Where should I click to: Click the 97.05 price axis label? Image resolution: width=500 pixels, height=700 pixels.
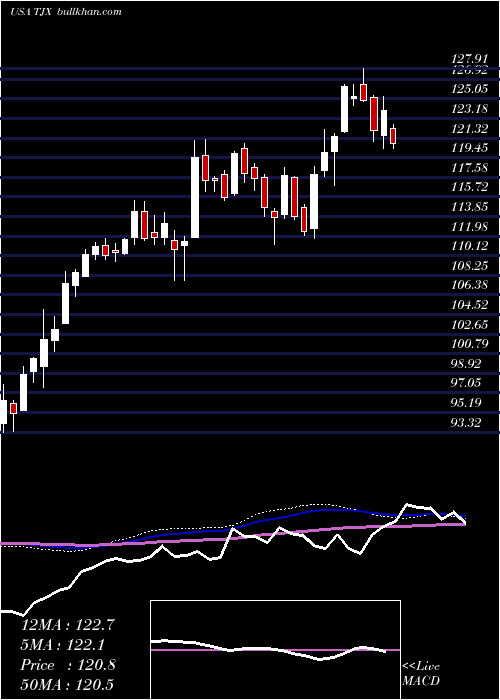465,383
